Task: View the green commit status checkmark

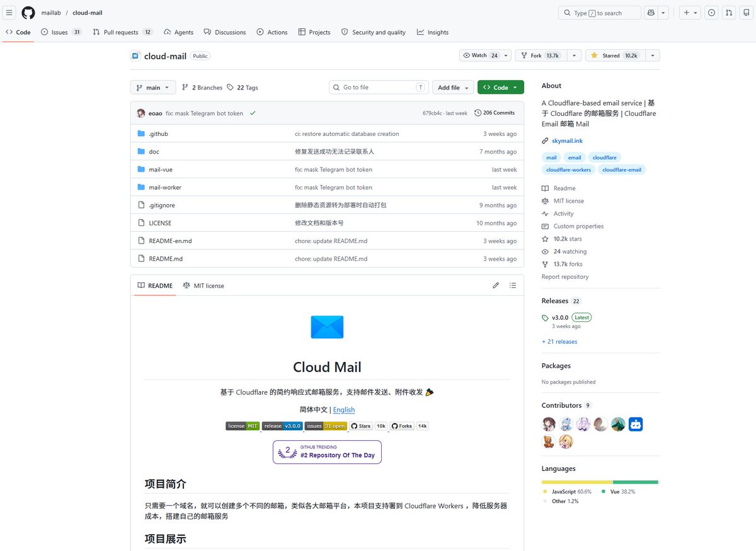Action: [253, 113]
